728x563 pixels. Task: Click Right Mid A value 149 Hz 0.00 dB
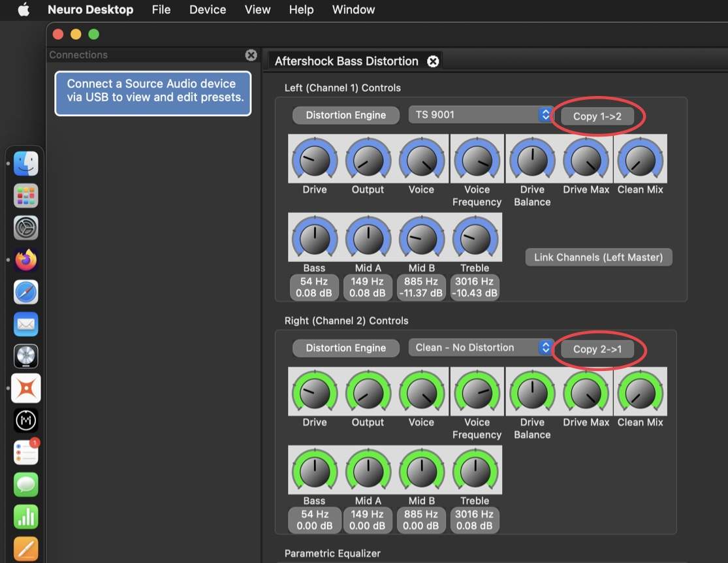(368, 520)
